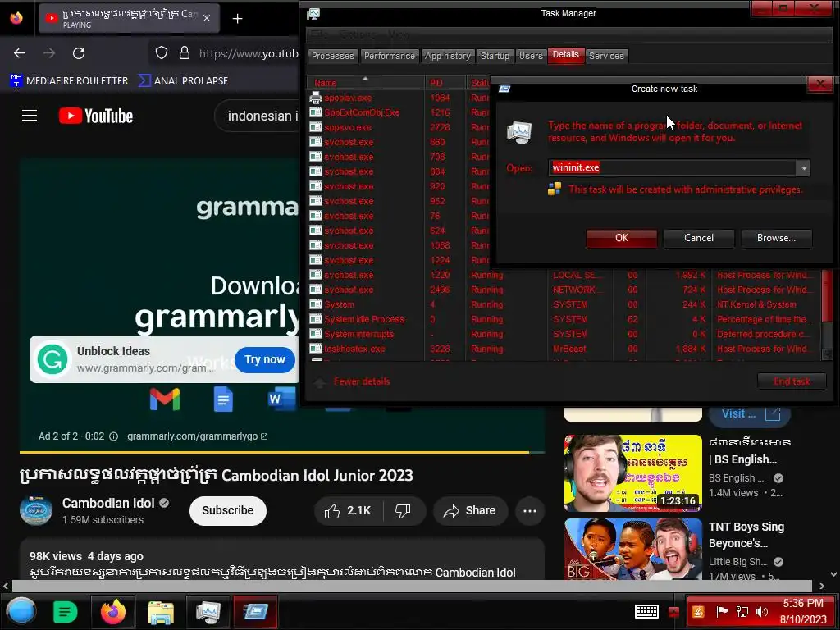Open green notes app in taskbar
Viewport: 840px width, 630px height.
pos(66,612)
